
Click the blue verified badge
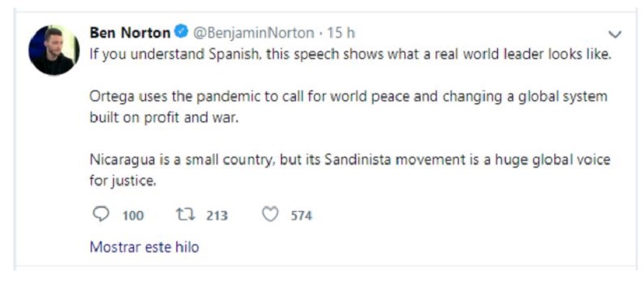point(181,32)
